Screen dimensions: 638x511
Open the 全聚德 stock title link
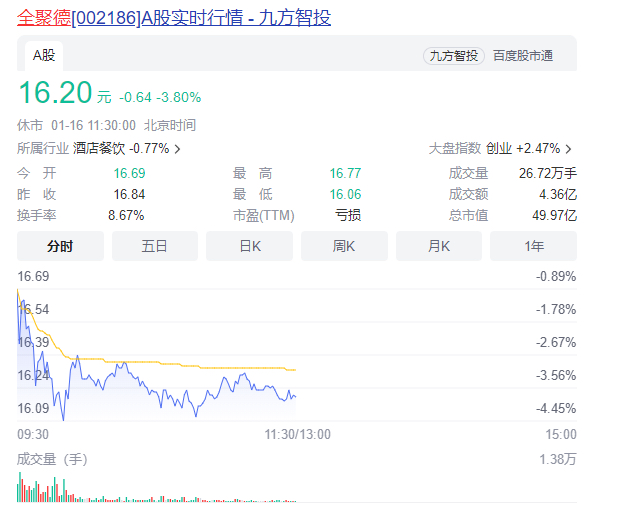click(174, 18)
